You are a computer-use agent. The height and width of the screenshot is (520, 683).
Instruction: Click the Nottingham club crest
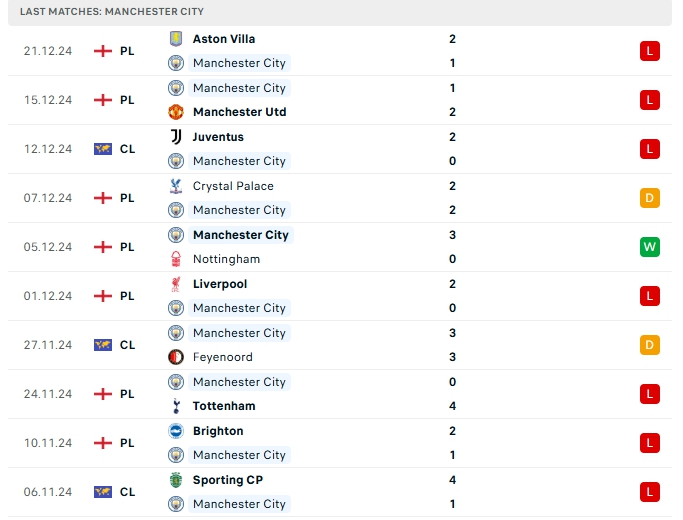pyautogui.click(x=176, y=259)
